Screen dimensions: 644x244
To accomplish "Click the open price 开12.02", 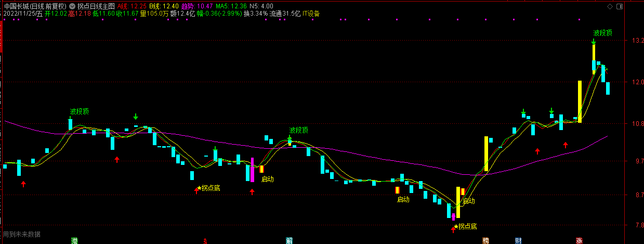I will [56, 14].
